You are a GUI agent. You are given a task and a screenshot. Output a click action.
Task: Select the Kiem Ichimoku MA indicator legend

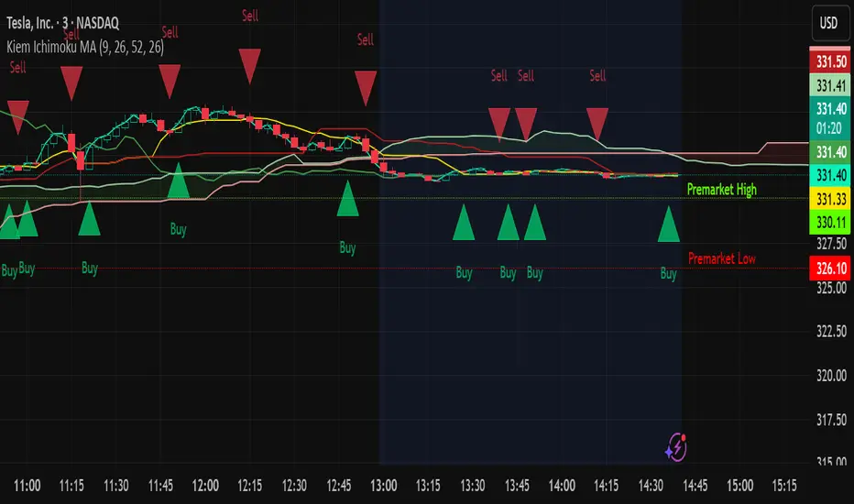pyautogui.click(x=85, y=47)
